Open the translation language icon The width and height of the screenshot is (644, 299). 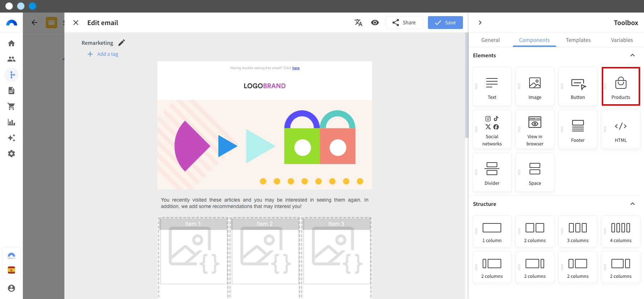point(358,23)
